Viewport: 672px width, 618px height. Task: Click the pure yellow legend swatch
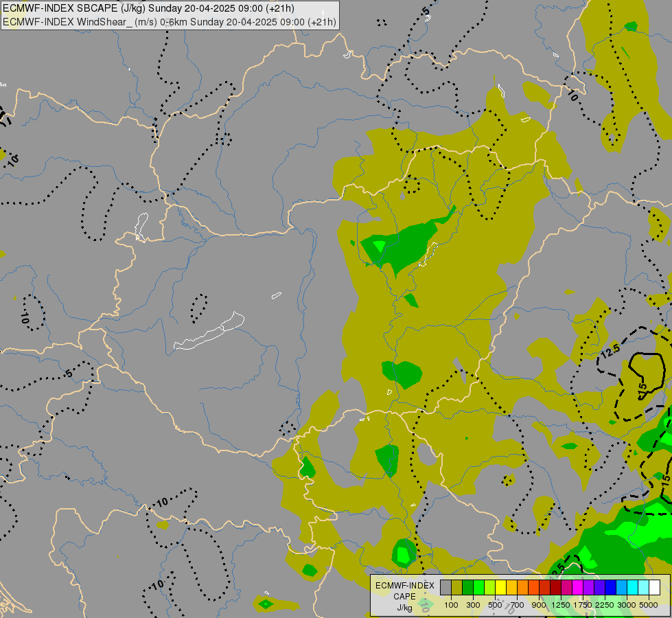(x=501, y=588)
